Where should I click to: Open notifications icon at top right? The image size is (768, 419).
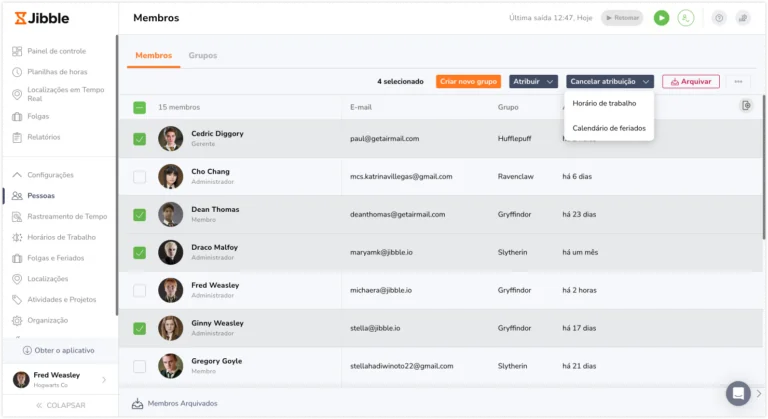pyautogui.click(x=743, y=18)
